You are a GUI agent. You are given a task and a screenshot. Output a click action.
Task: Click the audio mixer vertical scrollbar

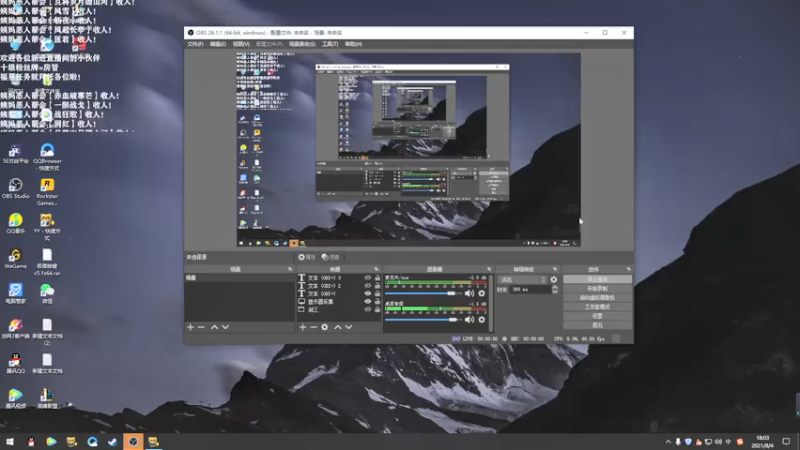point(491,303)
